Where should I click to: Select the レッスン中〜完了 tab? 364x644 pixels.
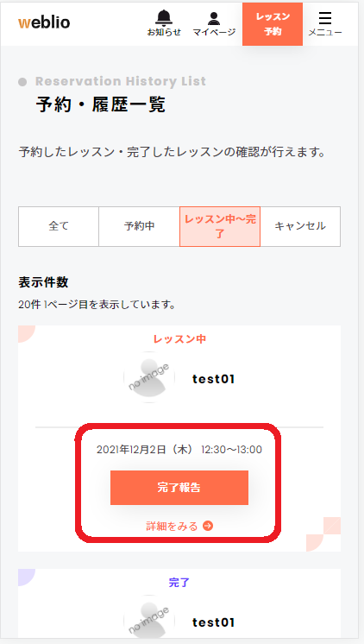coord(220,226)
